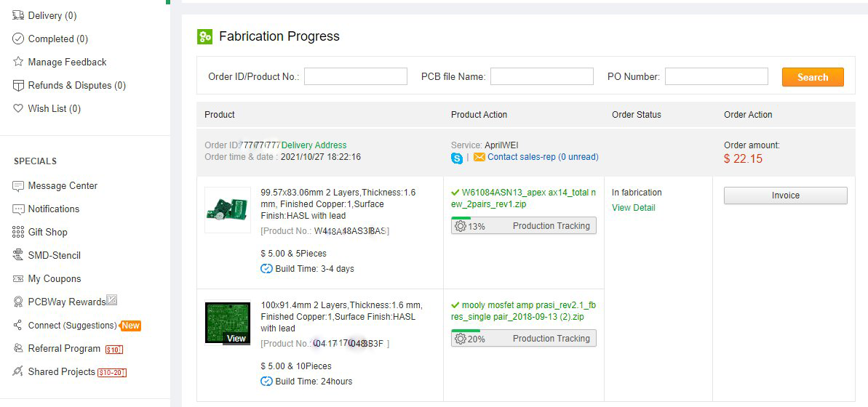Click the My Coupons ticket icon
Screen dimensions: 868x407
click(x=18, y=278)
